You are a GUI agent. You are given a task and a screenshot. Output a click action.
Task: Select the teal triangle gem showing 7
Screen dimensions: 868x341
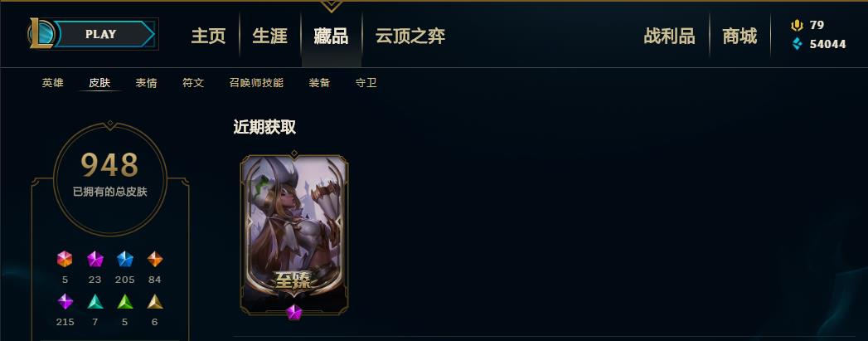95,302
